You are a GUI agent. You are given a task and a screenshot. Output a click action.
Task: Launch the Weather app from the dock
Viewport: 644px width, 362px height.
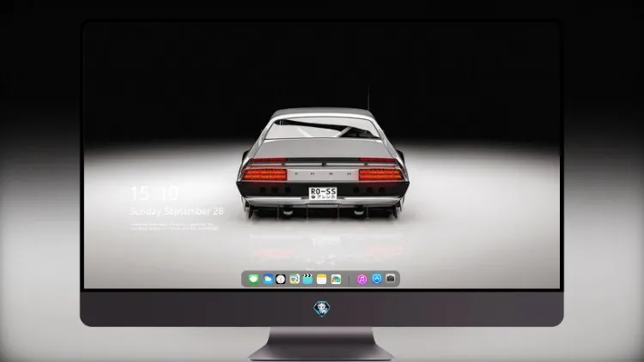tap(267, 279)
